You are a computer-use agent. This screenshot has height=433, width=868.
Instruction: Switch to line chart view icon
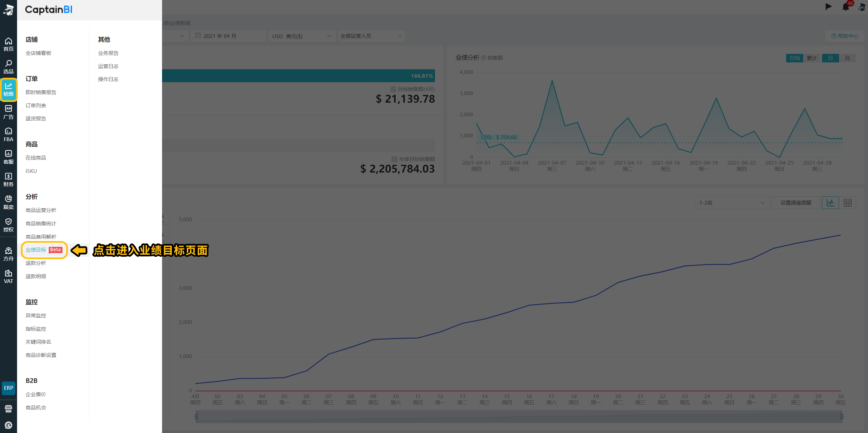[x=830, y=203]
